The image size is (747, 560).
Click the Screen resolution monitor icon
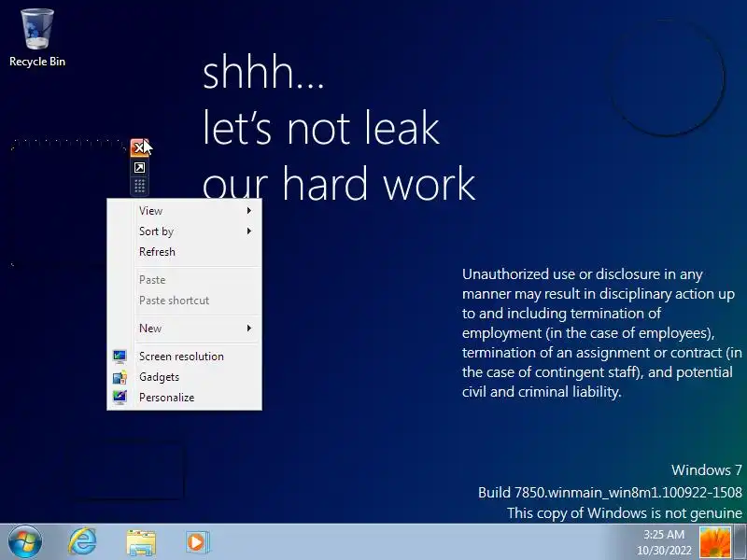pyautogui.click(x=120, y=357)
